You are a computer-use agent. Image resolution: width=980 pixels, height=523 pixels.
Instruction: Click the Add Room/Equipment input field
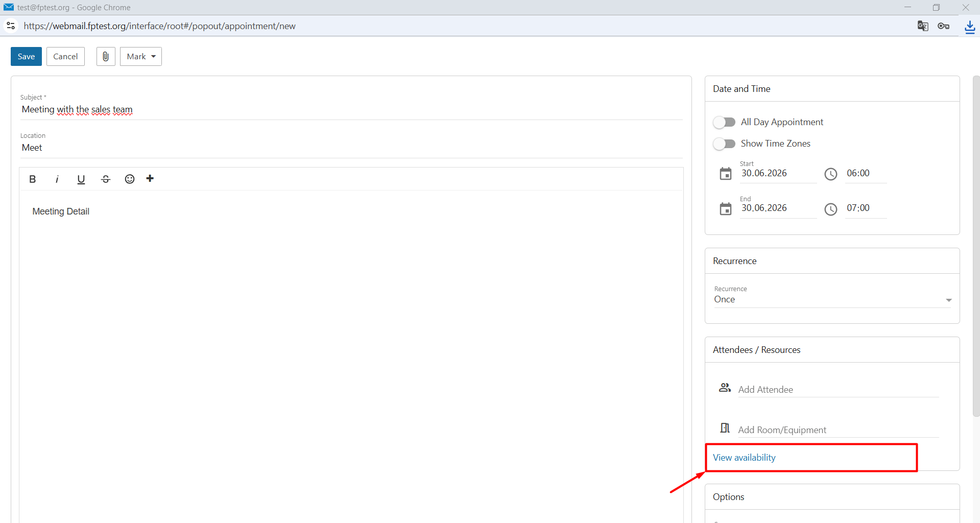point(838,430)
